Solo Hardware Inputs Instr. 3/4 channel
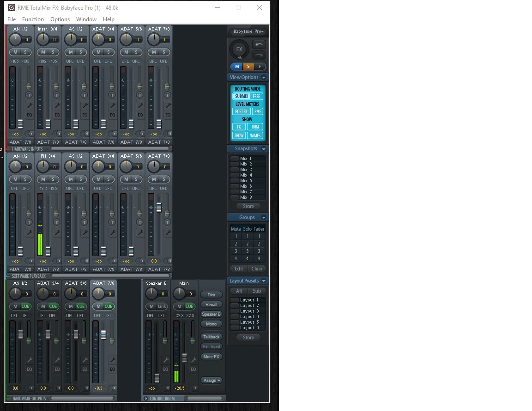 click(53, 52)
